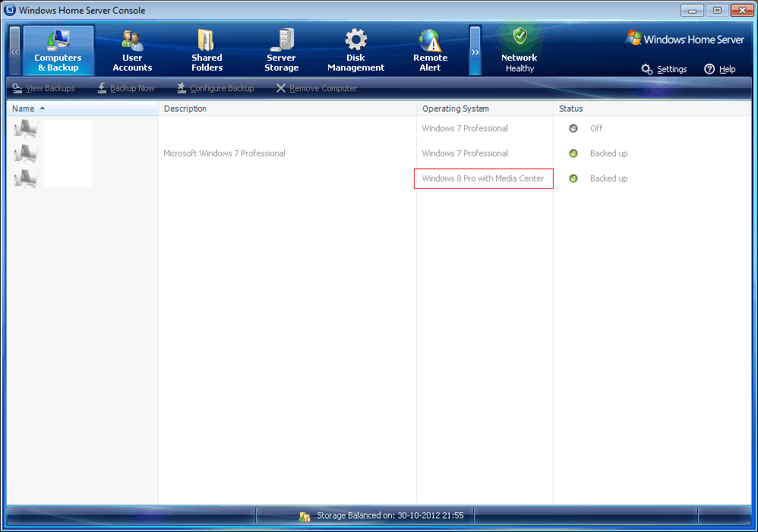This screenshot has height=532, width=758.
Task: Open Configure Backup
Action: click(215, 88)
